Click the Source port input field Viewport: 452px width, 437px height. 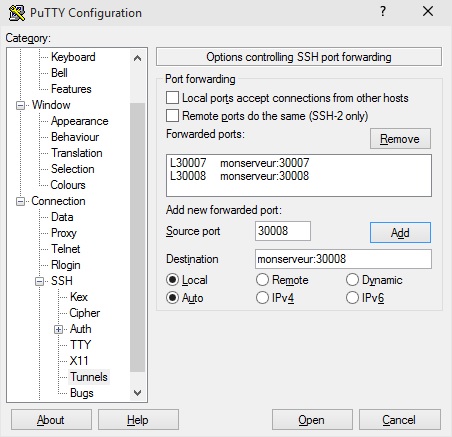(x=283, y=231)
